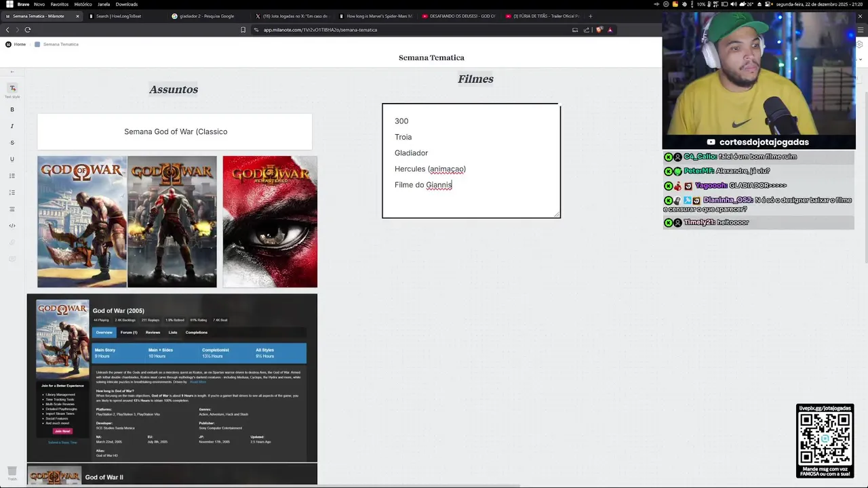Switch to FÚRIA DE TITÃS trailer tab
868x488 pixels.
tap(542, 16)
